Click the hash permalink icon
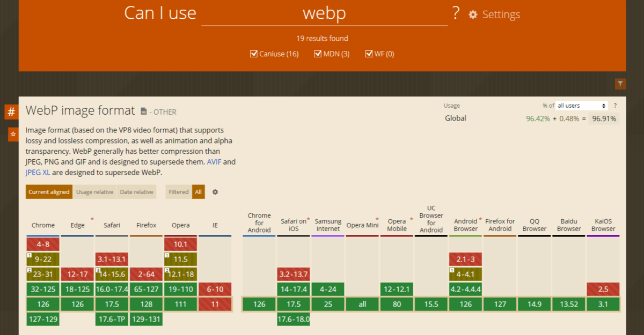This screenshot has width=644, height=335. coord(12,112)
